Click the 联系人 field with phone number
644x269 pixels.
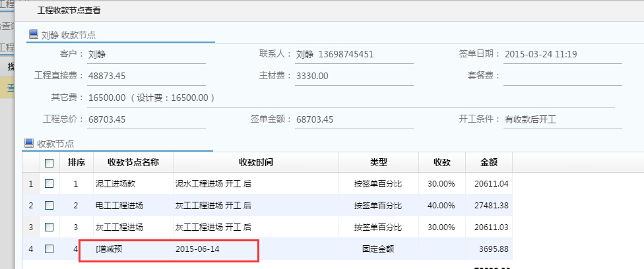(353, 54)
